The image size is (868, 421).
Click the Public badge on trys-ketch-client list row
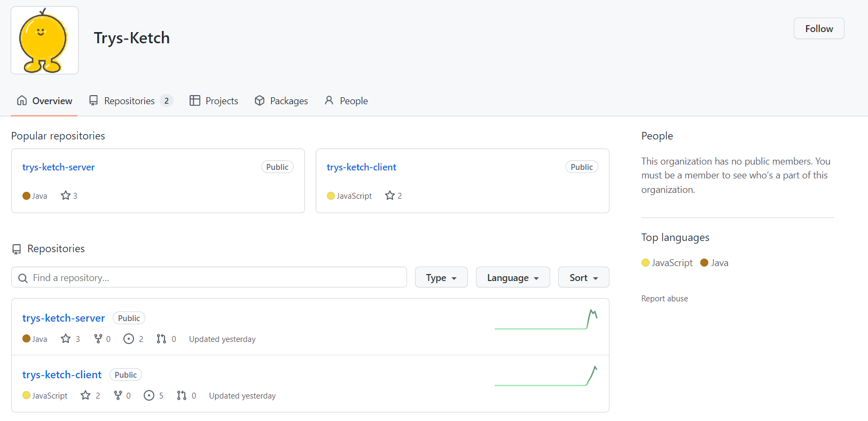[x=126, y=375]
